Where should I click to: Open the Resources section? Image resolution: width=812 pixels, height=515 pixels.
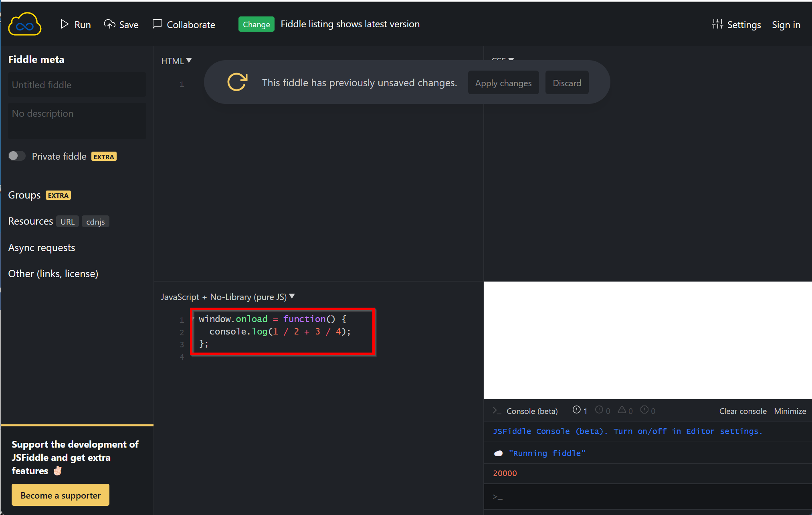(30, 221)
